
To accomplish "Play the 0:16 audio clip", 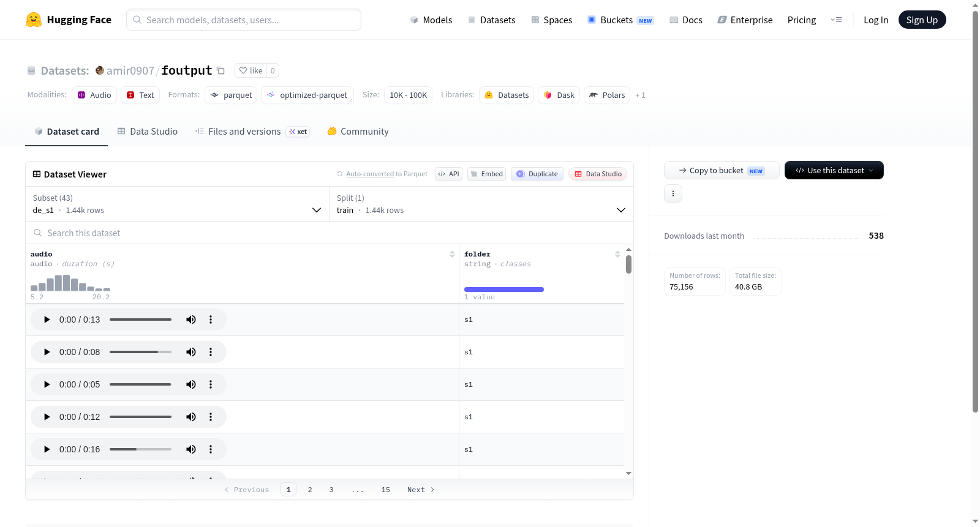I will [x=47, y=449].
